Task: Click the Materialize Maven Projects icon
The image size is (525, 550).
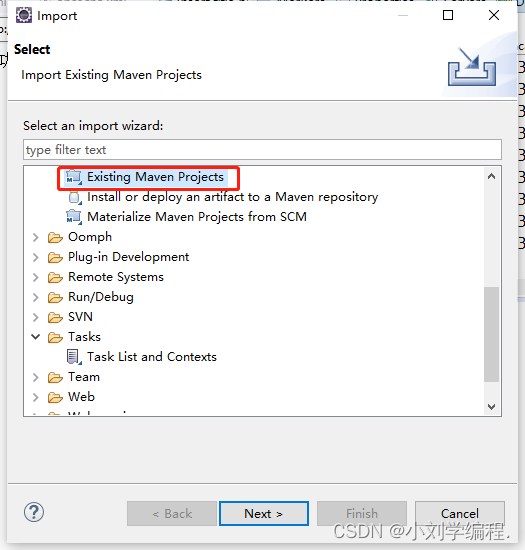Action: [74, 217]
